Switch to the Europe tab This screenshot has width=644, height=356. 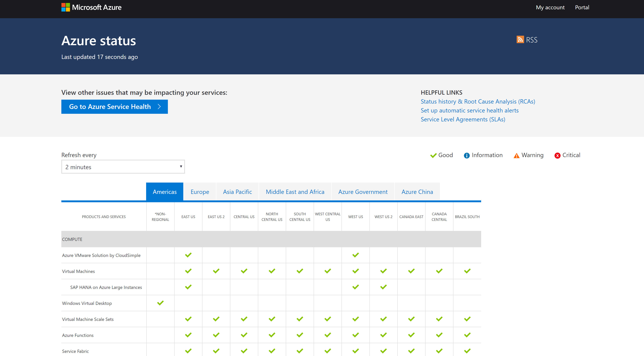coord(200,192)
